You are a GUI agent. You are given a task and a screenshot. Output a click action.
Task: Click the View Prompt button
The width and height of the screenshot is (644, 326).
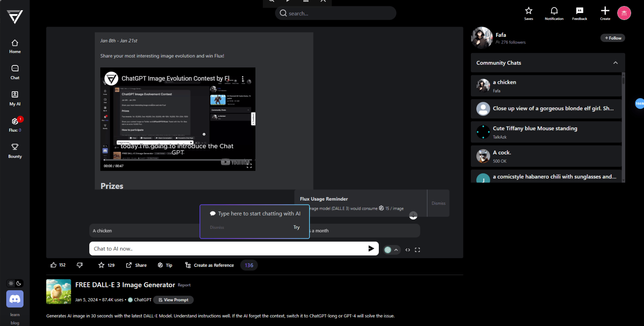[x=173, y=300]
